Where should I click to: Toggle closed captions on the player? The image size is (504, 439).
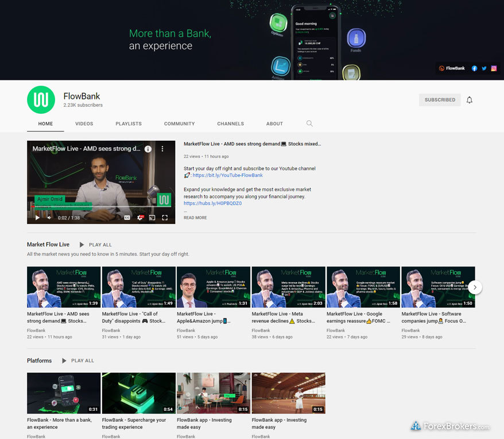(127, 218)
